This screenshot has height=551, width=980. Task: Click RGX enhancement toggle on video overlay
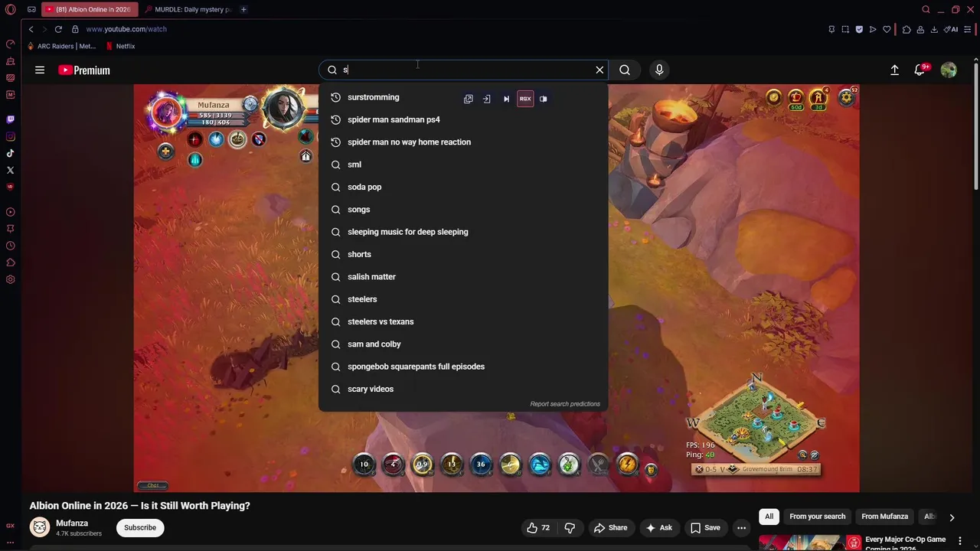tap(525, 99)
